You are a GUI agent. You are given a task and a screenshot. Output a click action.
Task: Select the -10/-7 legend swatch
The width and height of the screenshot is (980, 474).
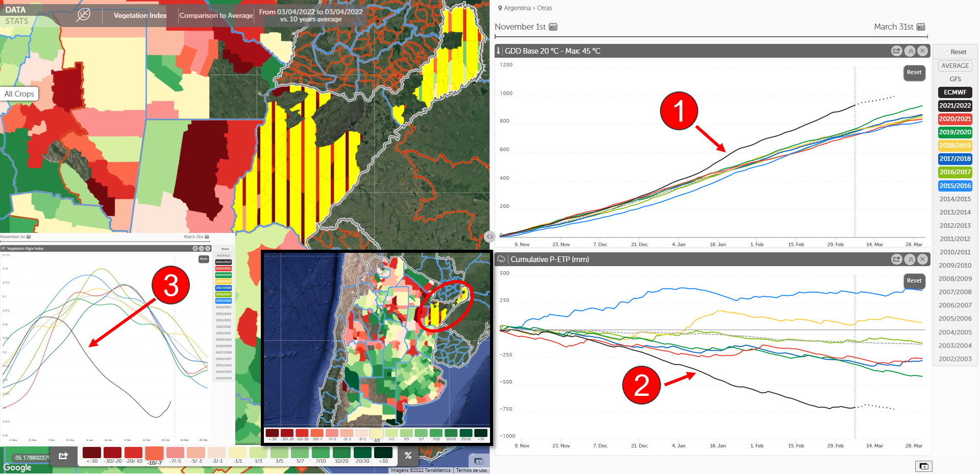click(155, 454)
